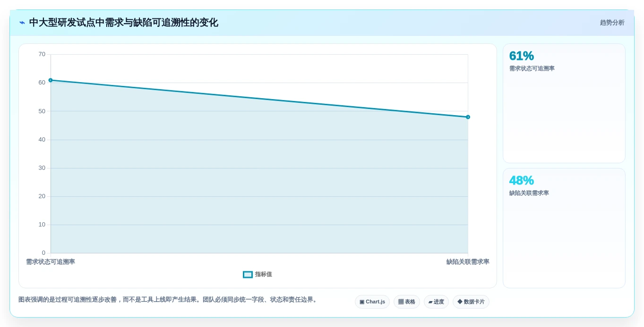
Task: Click y-axis tick label 10
Action: pos(42,225)
